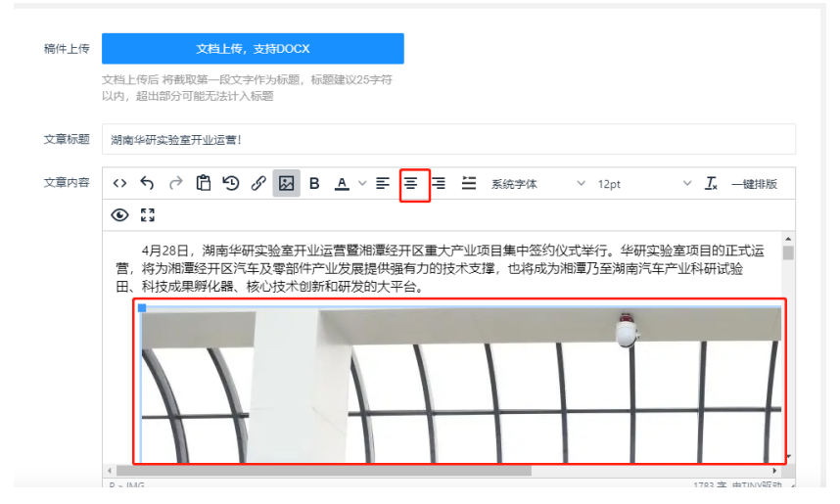Click the redo arrow icon
Screen dimensions: 840x504
[175, 184]
